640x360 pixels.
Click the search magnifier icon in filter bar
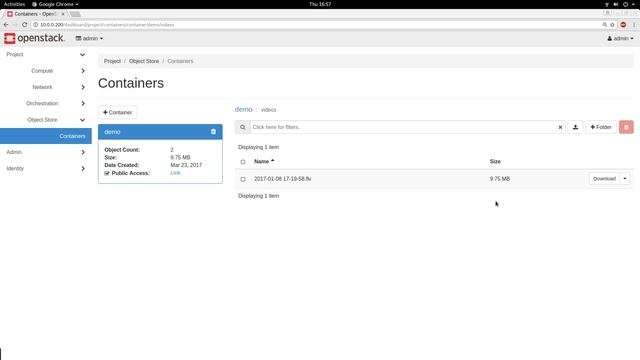(242, 127)
